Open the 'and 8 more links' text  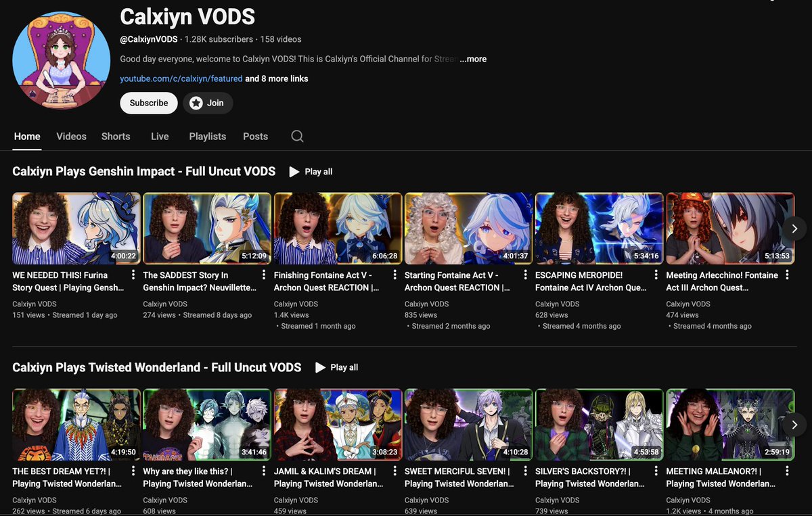pos(277,78)
